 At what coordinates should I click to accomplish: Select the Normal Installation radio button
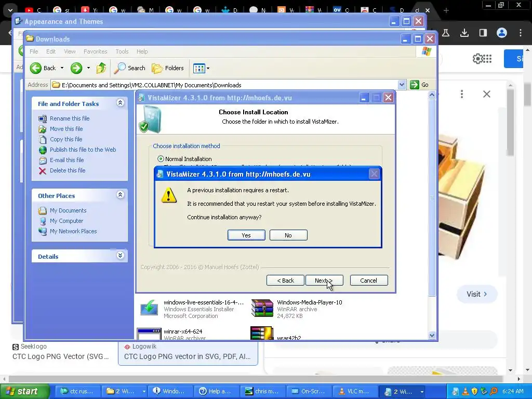tap(161, 159)
